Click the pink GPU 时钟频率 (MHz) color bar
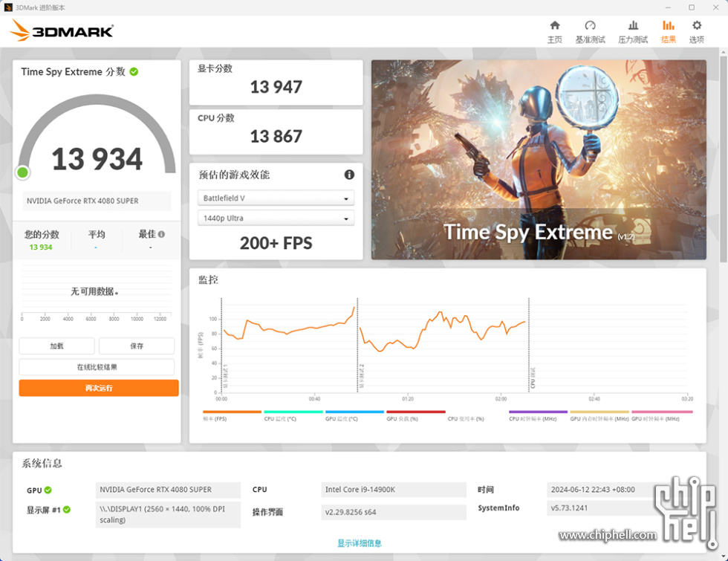Screen dimensions: 728x561 tap(662, 412)
